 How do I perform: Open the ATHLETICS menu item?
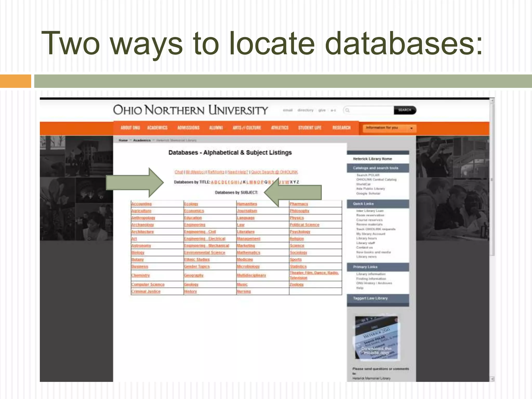pos(280,128)
